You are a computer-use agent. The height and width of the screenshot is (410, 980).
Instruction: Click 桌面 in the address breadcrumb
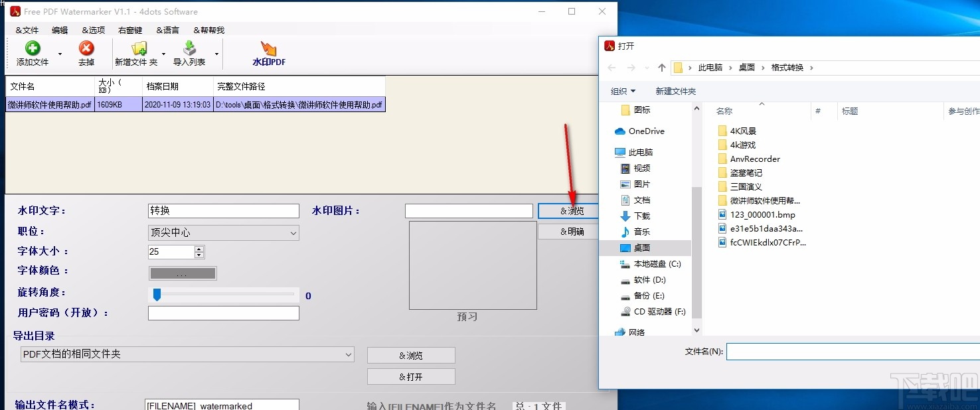coord(747,68)
